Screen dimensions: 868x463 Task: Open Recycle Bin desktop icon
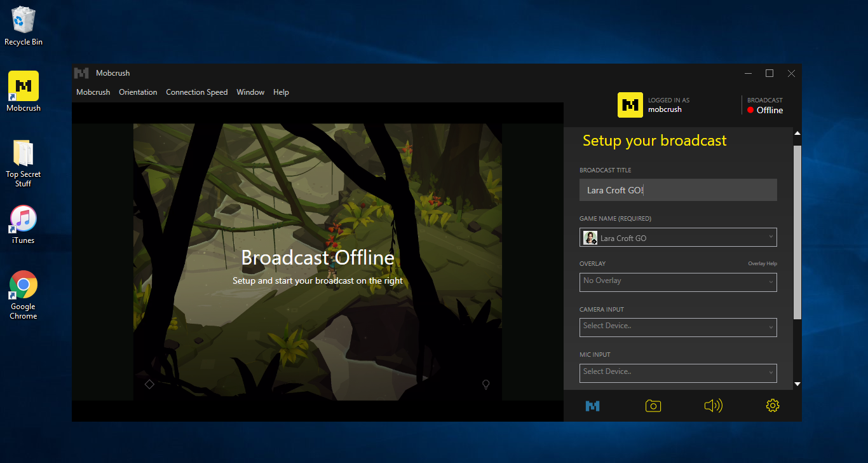click(x=24, y=25)
